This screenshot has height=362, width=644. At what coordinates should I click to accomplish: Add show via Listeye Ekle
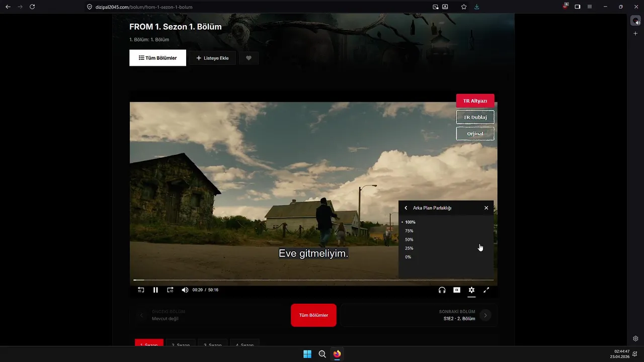coord(212,58)
